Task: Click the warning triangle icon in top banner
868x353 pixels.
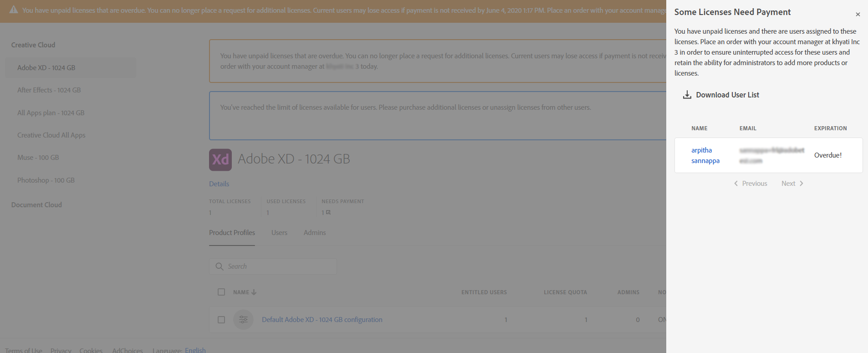Action: point(14,10)
